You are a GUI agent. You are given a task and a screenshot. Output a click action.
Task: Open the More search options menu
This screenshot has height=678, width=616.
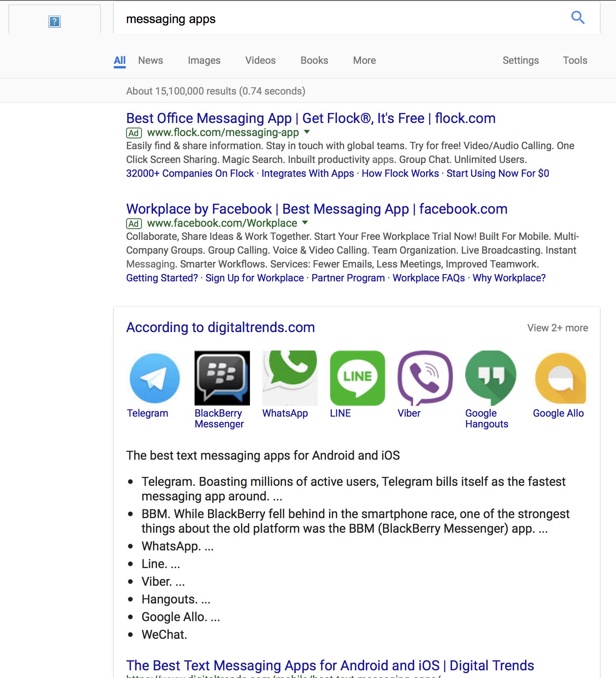pyautogui.click(x=364, y=60)
